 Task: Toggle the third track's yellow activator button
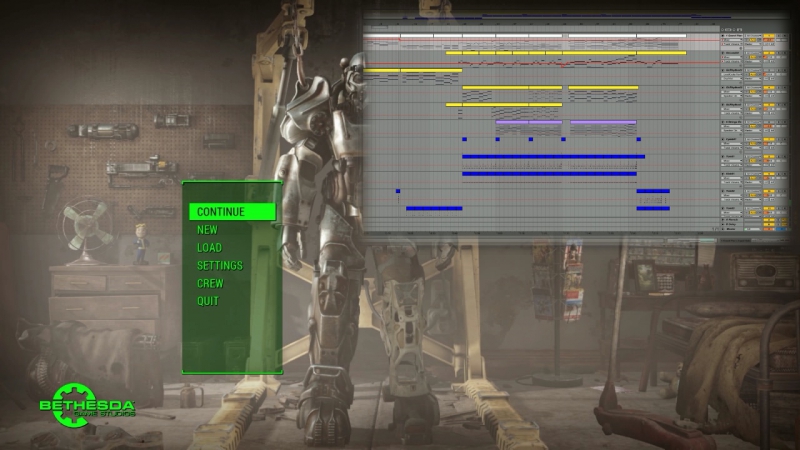tap(769, 70)
